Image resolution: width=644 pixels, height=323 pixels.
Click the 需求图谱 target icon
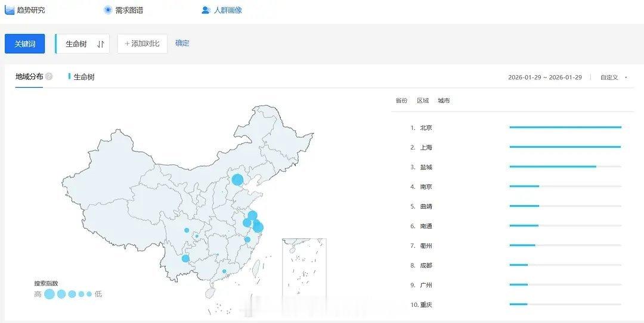point(108,10)
